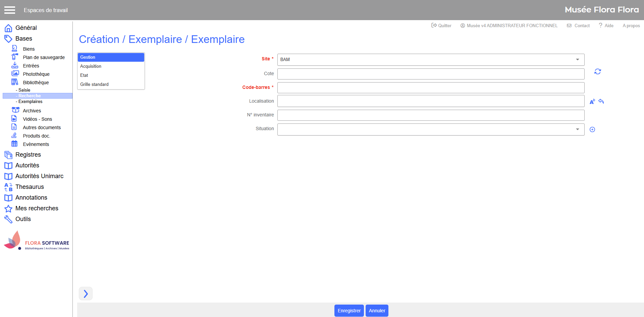
Task: Click the text format icon next to Localisation
Action: (592, 101)
